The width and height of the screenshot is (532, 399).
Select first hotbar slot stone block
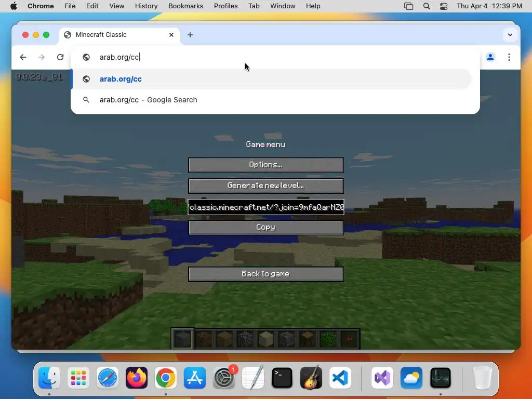point(182,338)
